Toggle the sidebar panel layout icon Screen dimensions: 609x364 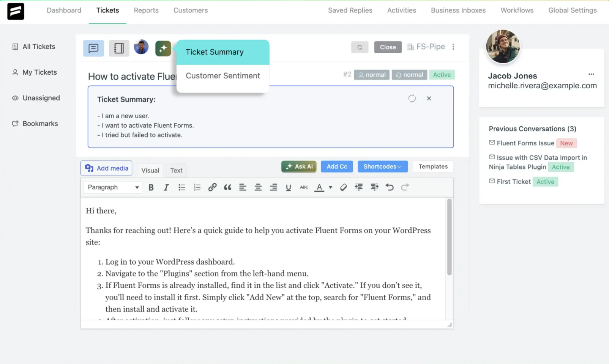point(119,49)
